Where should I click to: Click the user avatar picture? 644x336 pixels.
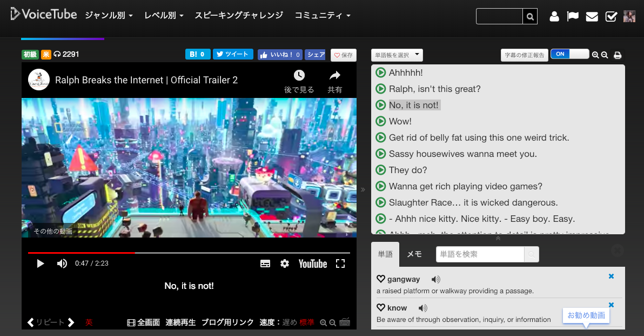629,16
